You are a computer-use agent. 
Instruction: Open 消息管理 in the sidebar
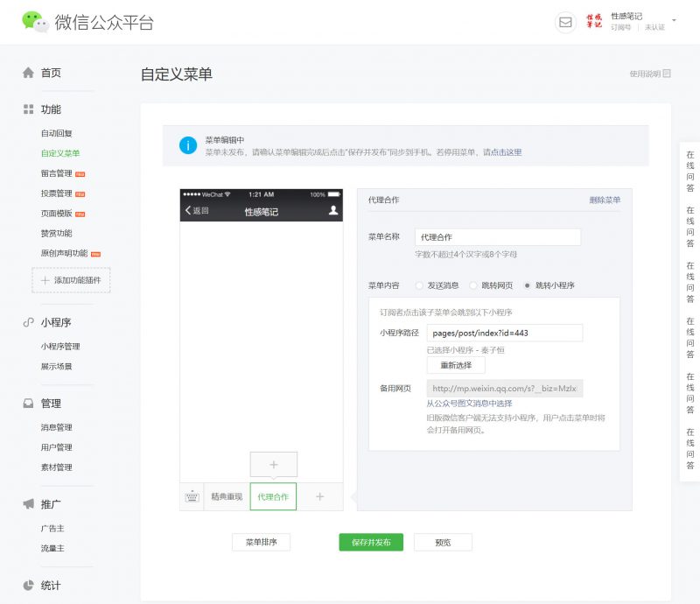point(56,427)
